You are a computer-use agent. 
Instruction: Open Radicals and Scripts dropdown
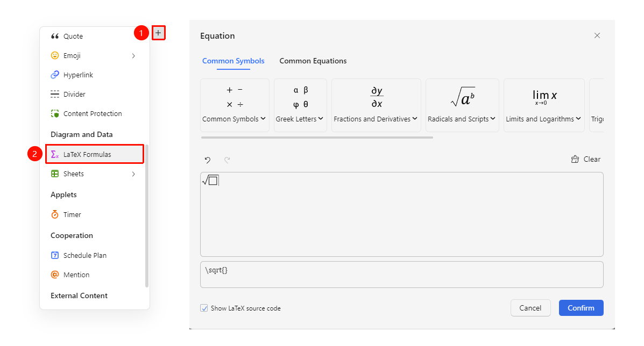pos(462,105)
